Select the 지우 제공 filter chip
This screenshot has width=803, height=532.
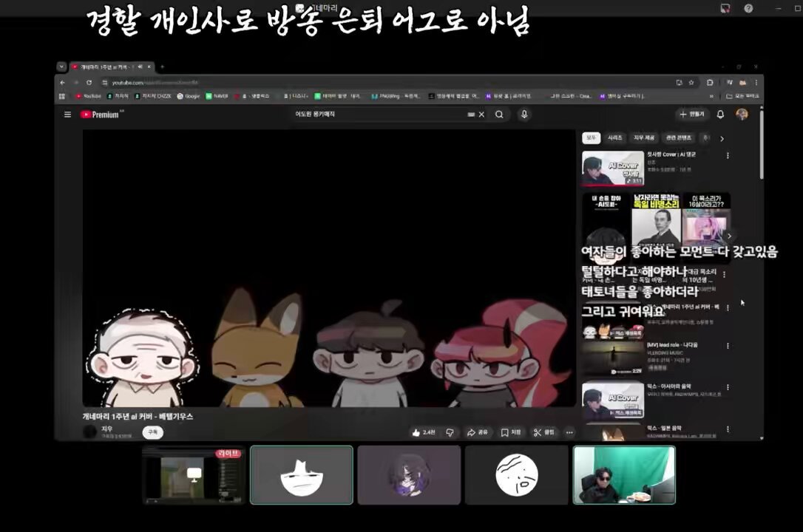tap(644, 138)
